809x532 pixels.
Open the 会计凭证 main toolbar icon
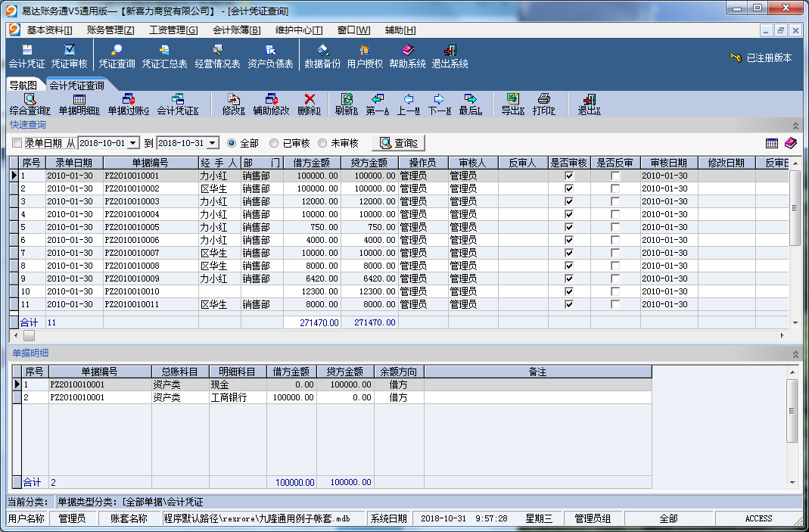pos(26,56)
